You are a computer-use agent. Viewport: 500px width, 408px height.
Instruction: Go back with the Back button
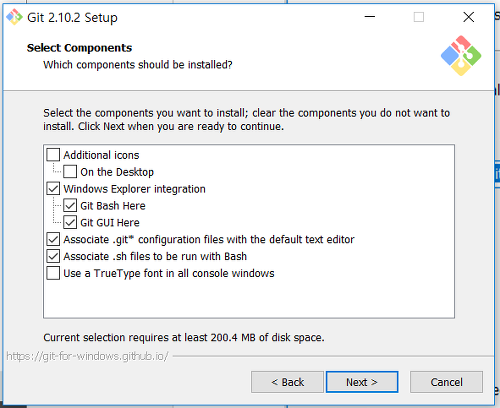287,382
